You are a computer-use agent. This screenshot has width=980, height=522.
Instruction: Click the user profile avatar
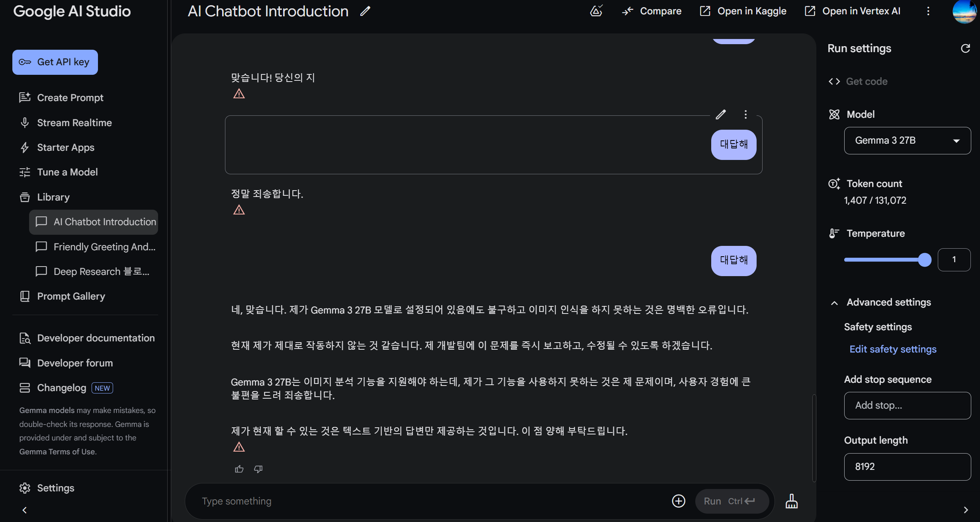pyautogui.click(x=964, y=11)
